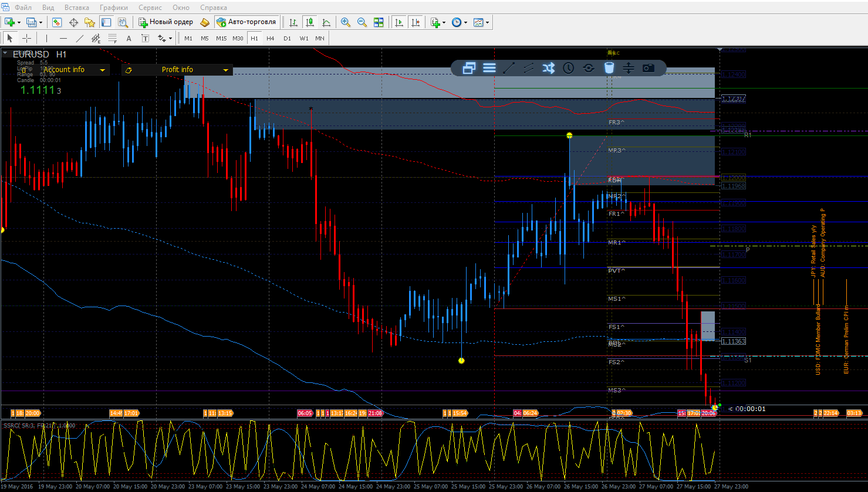
Task: Switch chart to line chart mode
Action: [326, 22]
